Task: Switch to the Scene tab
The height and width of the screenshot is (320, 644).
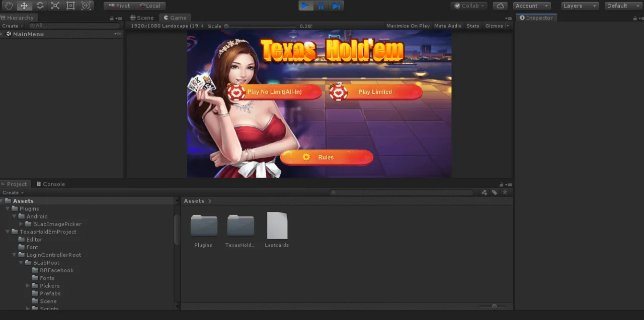Action: point(142,18)
